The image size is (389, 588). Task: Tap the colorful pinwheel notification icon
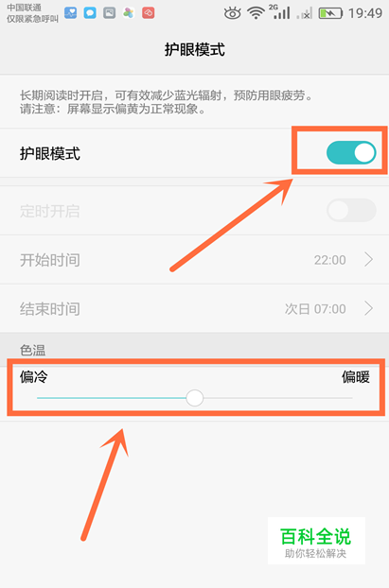click(129, 13)
